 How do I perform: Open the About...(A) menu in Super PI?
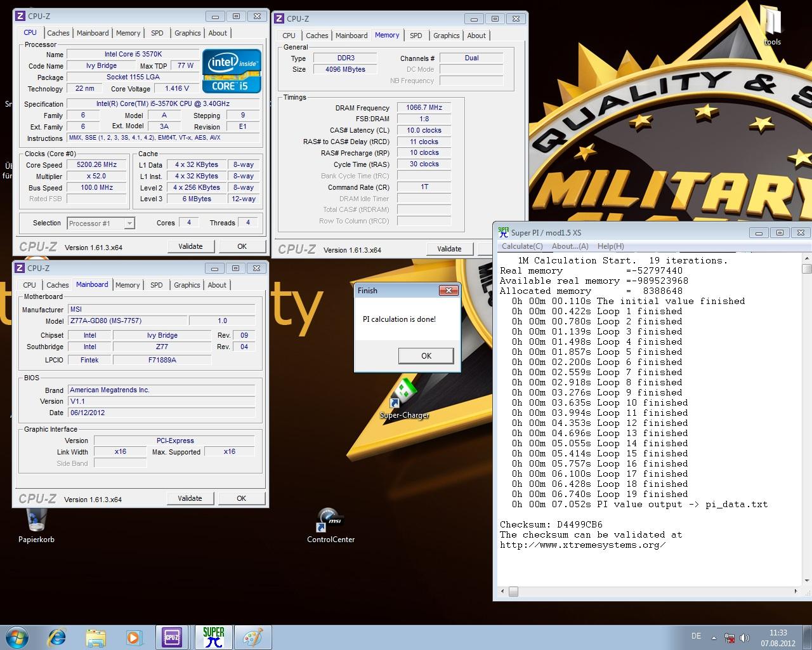pyautogui.click(x=570, y=246)
